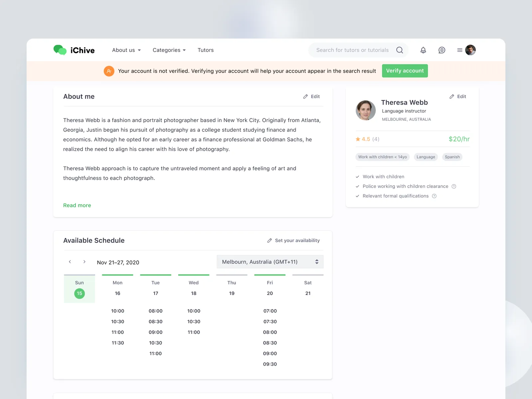This screenshot has height=399, width=532.
Task: Click the iChive chat bubble logo
Action: tap(60, 50)
